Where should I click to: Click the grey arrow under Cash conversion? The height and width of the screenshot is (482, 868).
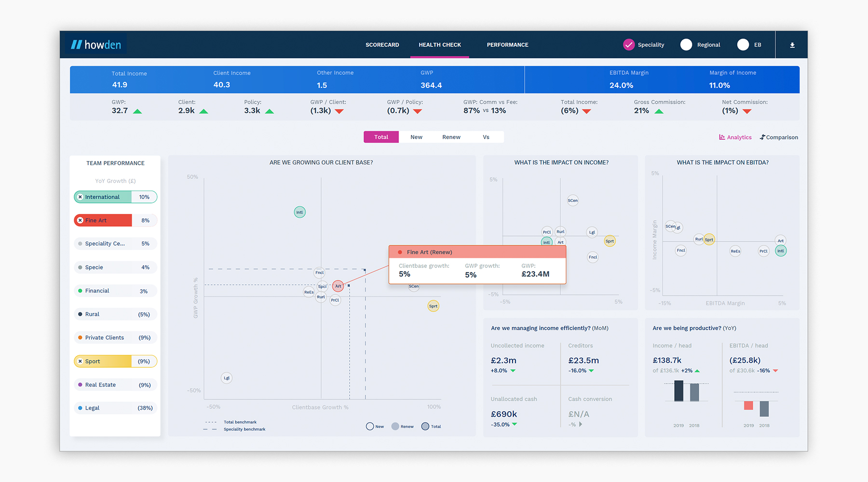(x=581, y=424)
